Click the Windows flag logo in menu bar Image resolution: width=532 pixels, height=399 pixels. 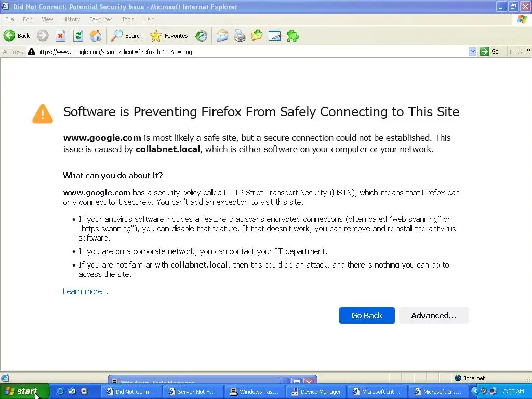click(x=522, y=19)
